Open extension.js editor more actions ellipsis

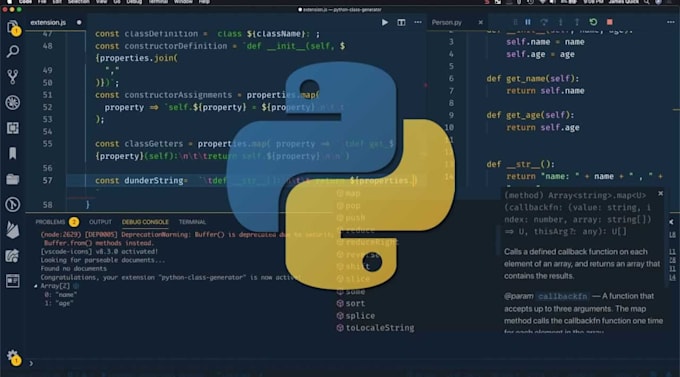(x=418, y=22)
